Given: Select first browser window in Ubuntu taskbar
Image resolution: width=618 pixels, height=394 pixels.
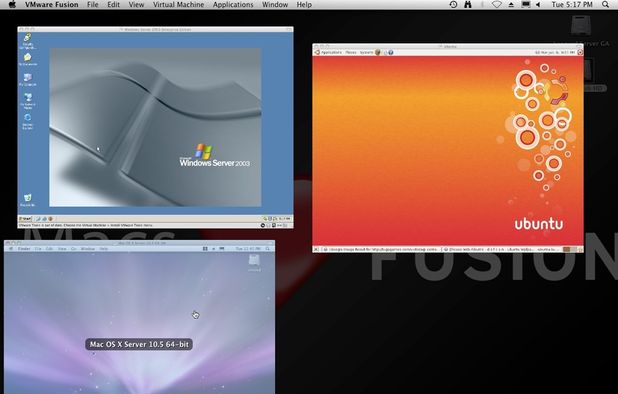Looking at the screenshot, I should (x=380, y=249).
